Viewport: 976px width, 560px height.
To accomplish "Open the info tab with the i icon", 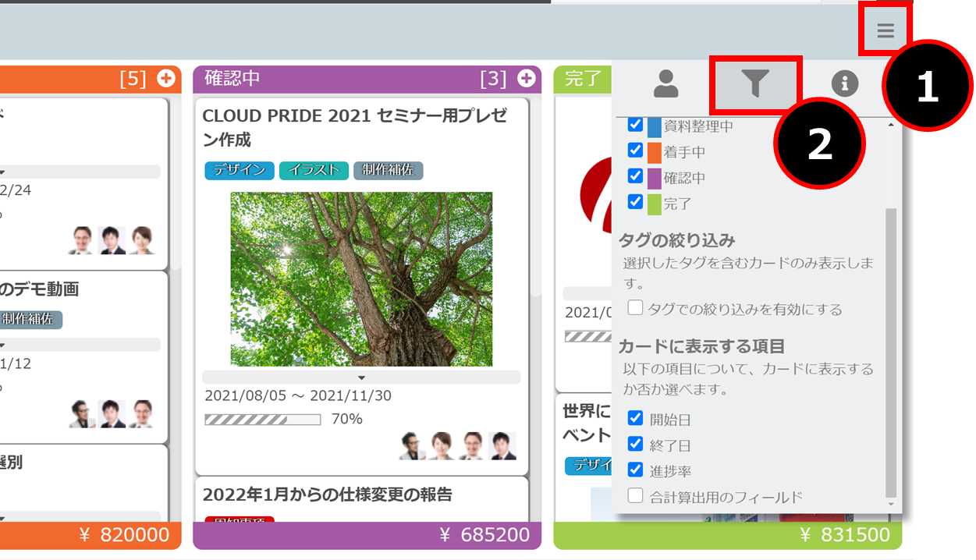I will (845, 83).
